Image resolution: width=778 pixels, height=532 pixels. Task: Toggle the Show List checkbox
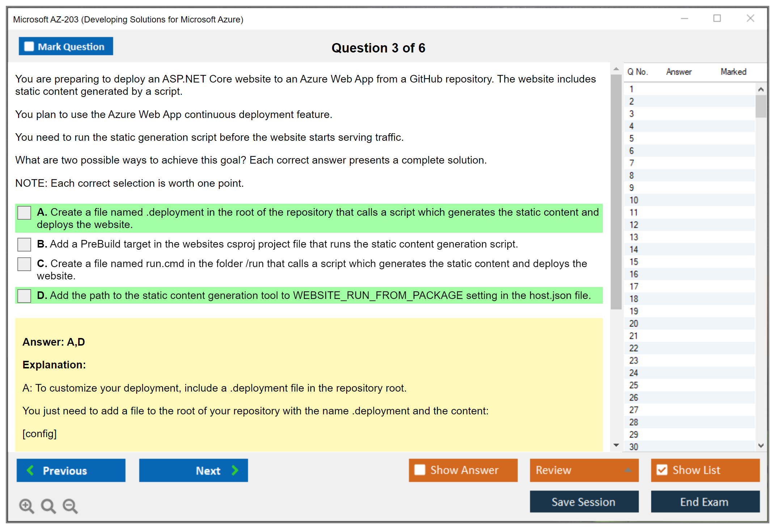[662, 470]
